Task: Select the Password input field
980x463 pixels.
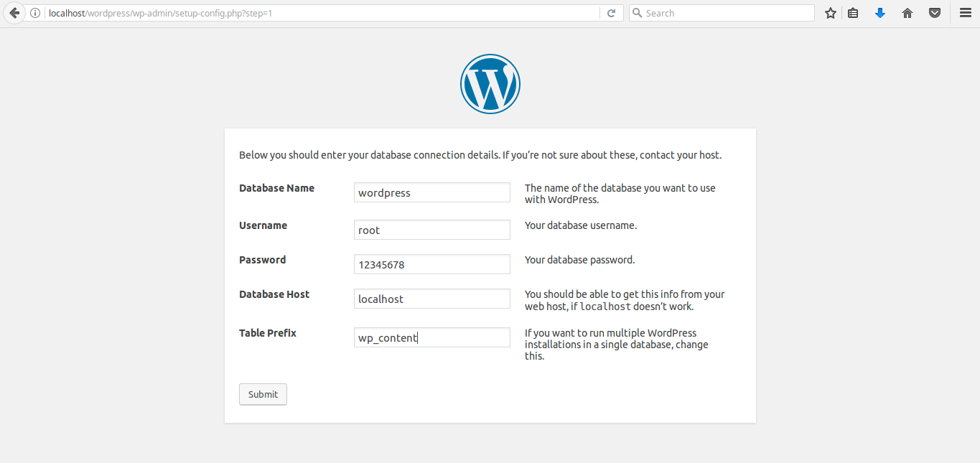Action: tap(431, 264)
